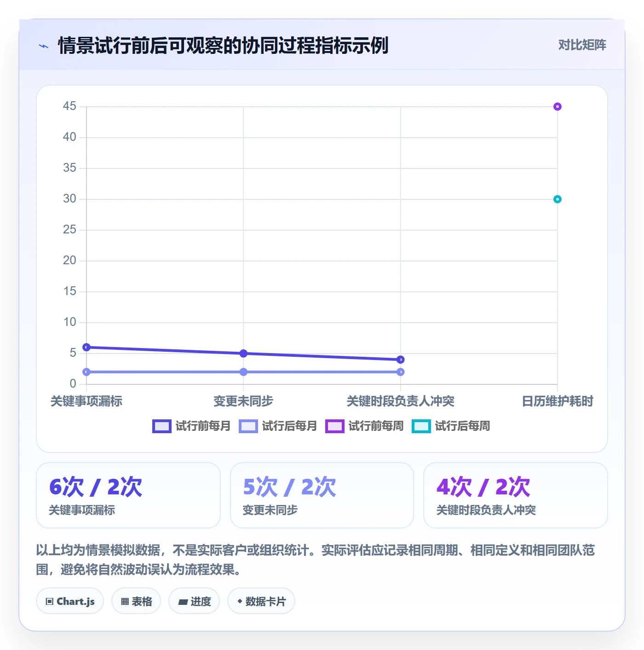Toggle the 试行前每月 legend series
Image resolution: width=644 pixels, height=650 pixels.
[191, 426]
